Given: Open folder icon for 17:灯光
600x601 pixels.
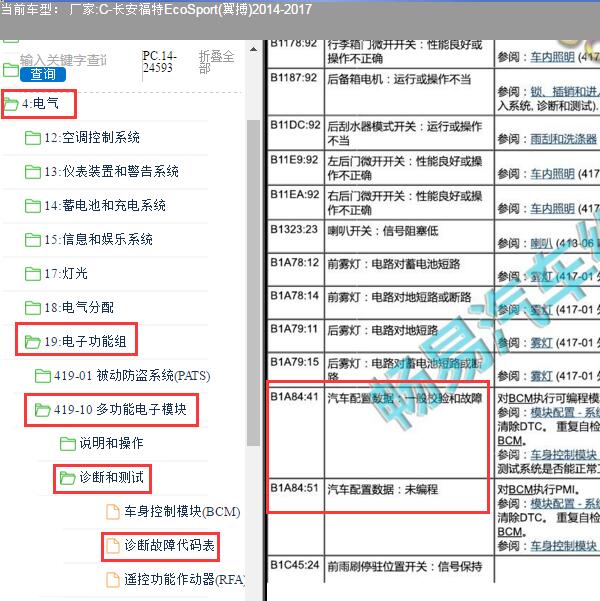Looking at the screenshot, I should 33,274.
